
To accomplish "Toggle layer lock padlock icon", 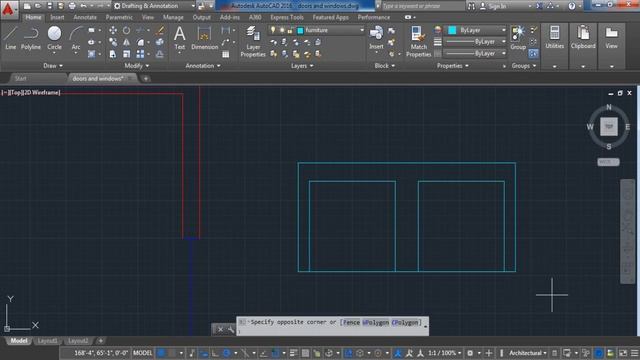I will (x=290, y=30).
